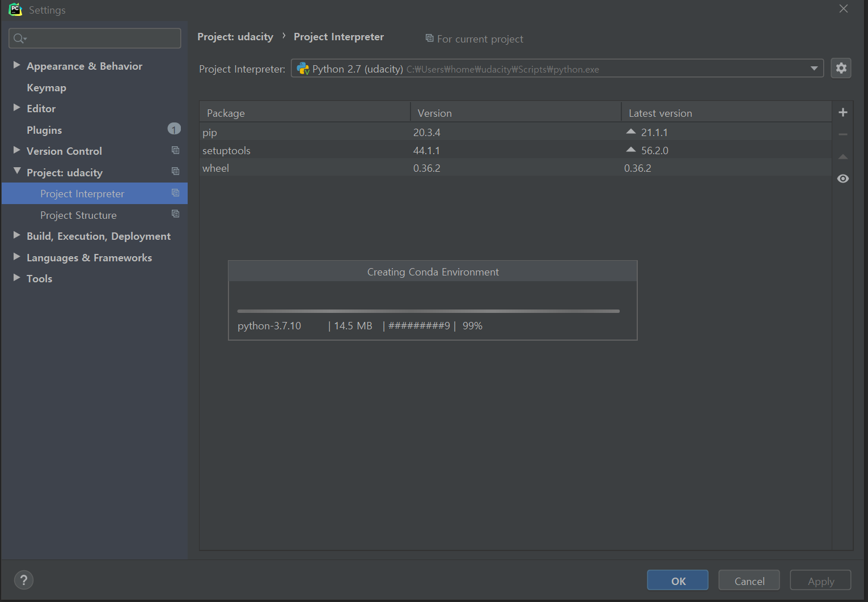Click the upgrade arrow next to pip 21.1.1
The width and height of the screenshot is (868, 602).
631,131
